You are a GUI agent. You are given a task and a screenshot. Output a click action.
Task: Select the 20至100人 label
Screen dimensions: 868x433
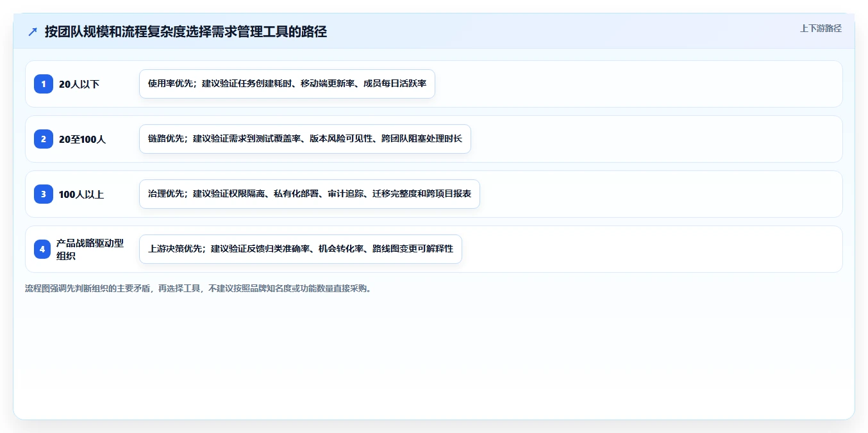82,139
